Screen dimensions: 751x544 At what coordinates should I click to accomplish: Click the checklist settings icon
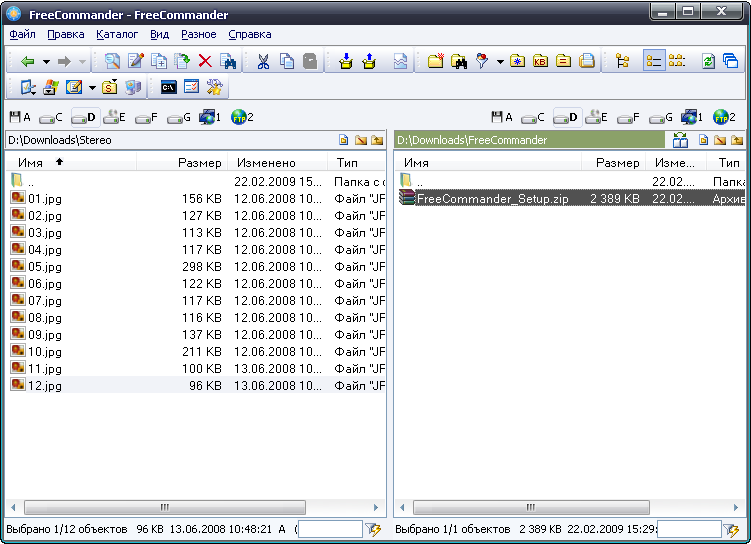pyautogui.click(x=192, y=87)
